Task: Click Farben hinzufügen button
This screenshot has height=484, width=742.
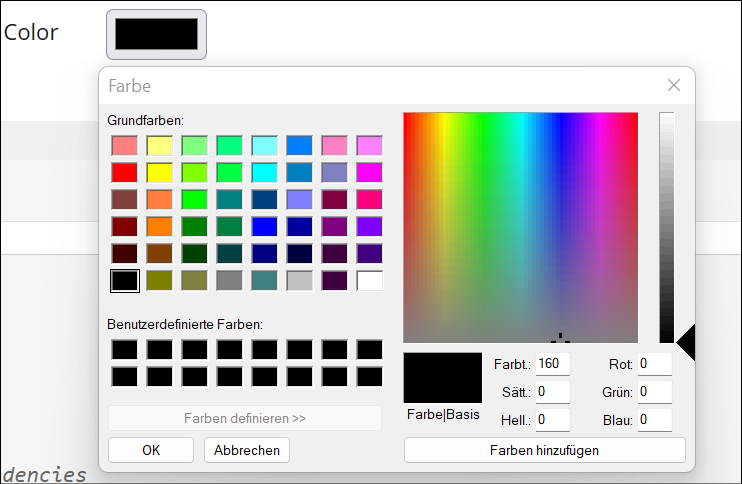Action: click(545, 450)
